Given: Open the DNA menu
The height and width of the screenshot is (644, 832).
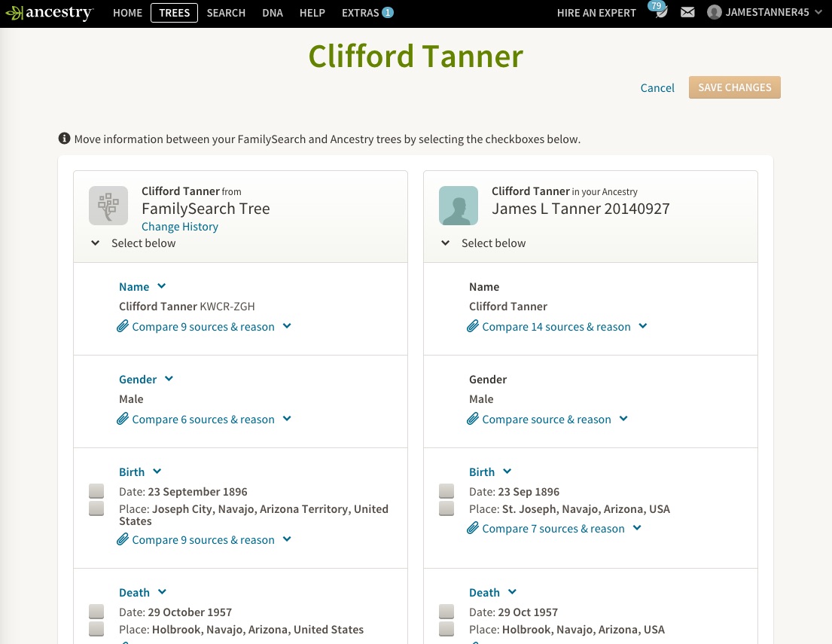Looking at the screenshot, I should pos(273,13).
